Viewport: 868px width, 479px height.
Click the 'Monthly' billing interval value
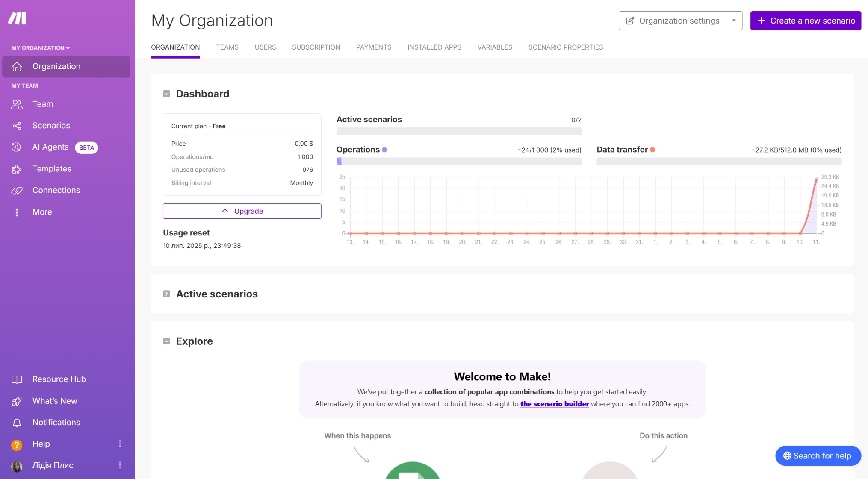pyautogui.click(x=301, y=183)
